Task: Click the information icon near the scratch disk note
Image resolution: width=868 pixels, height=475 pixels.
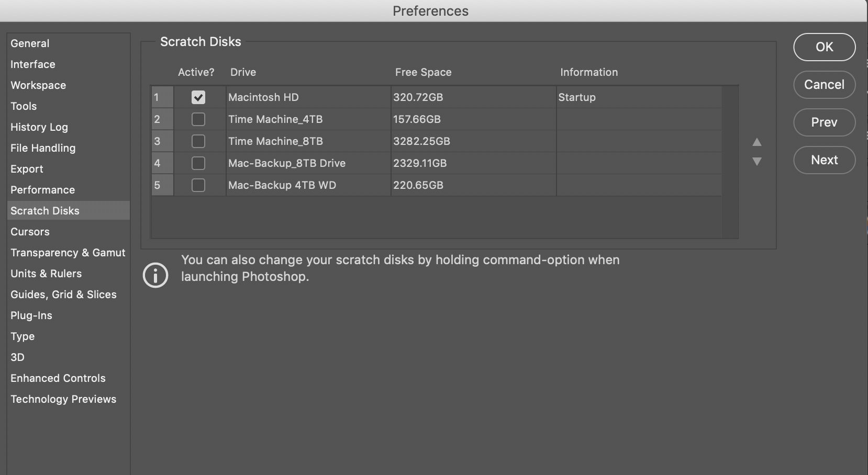Action: tap(155, 275)
